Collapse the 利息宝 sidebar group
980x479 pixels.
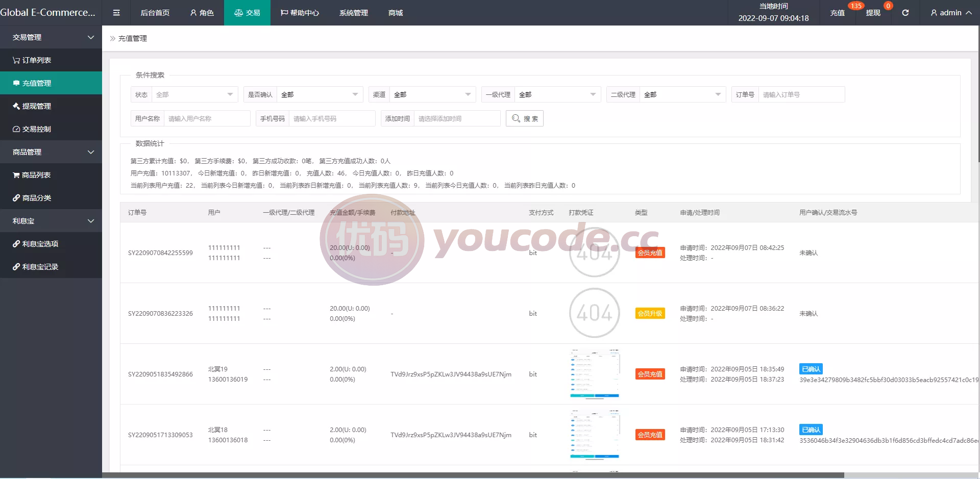51,221
